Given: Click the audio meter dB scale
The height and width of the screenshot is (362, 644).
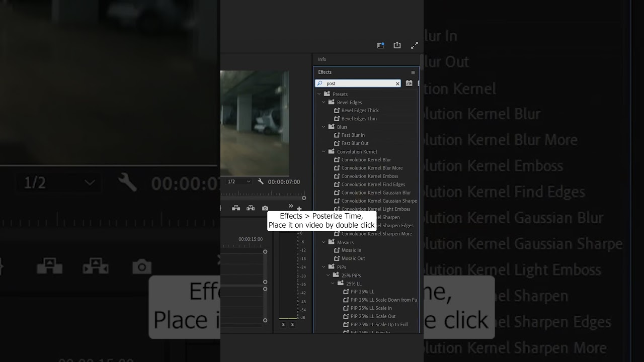Looking at the screenshot, I should 302,277.
